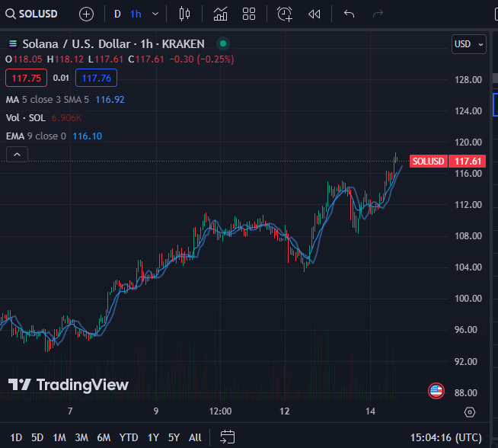The width and height of the screenshot is (498, 448).
Task: Click the Solana / U.S. Dollar chart title
Action: (x=113, y=44)
